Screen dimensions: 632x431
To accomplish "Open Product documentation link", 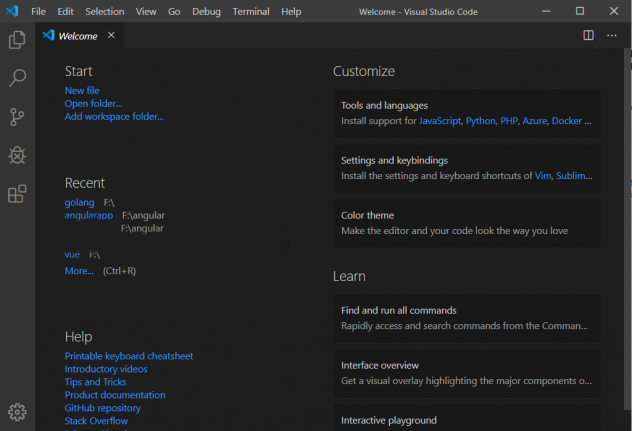I will tap(115, 395).
